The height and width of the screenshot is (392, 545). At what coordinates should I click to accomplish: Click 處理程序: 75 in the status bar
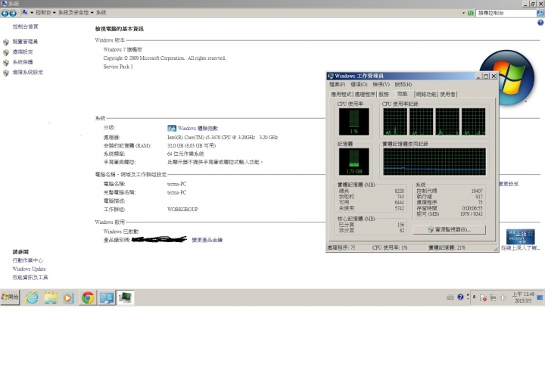pyautogui.click(x=349, y=247)
